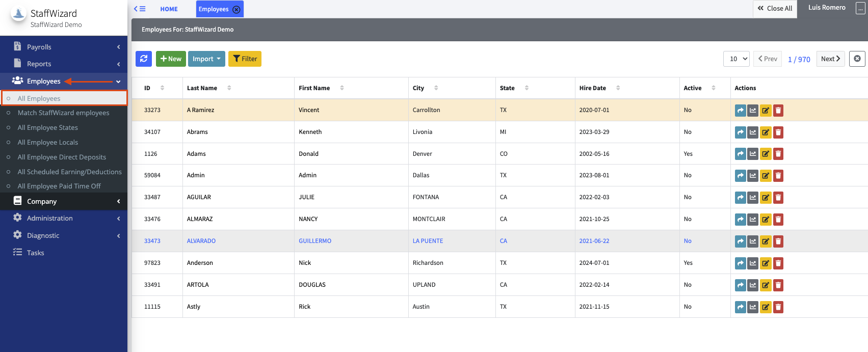Switch to the HOME tab
This screenshot has height=352, width=868.
169,9
